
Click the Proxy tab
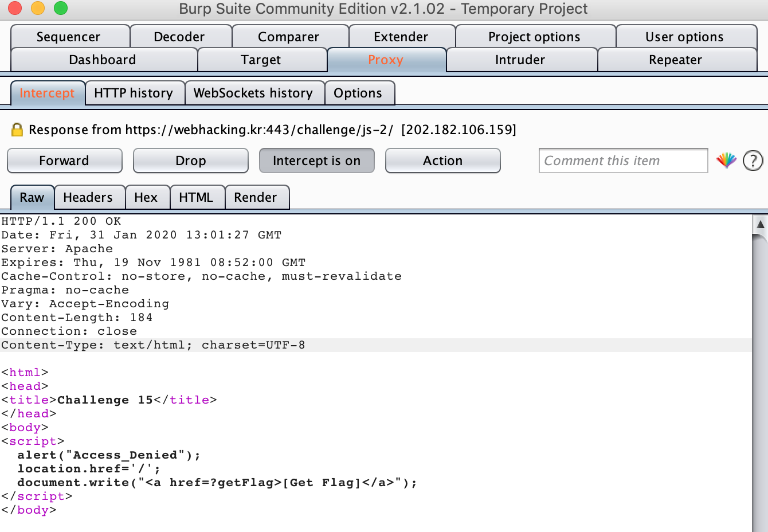tap(386, 60)
